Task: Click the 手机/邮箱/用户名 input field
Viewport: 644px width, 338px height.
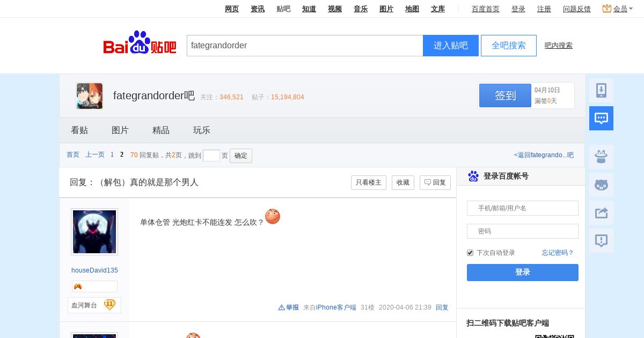Action: 523,208
